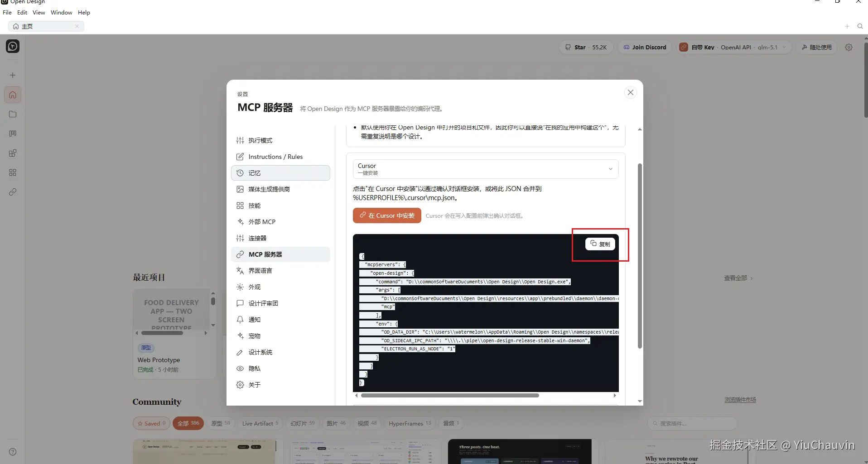
Task: Open 技能 settings section
Action: coord(280,206)
